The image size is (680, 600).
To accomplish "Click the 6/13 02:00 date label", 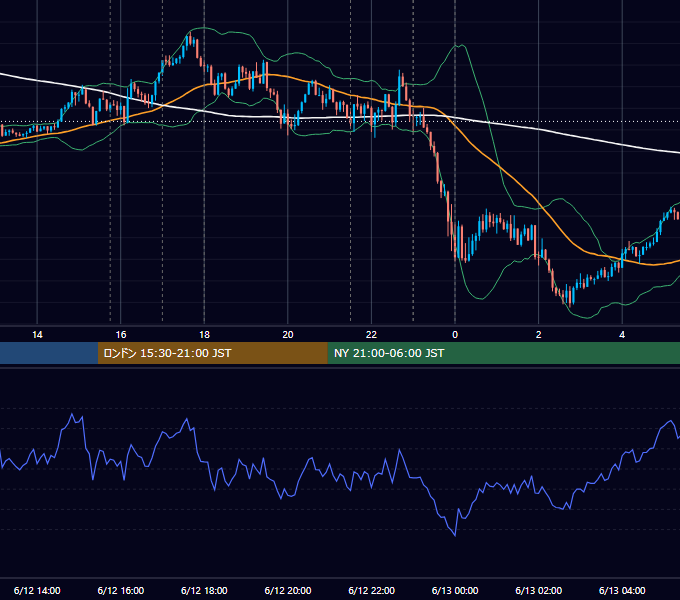I will [539, 590].
